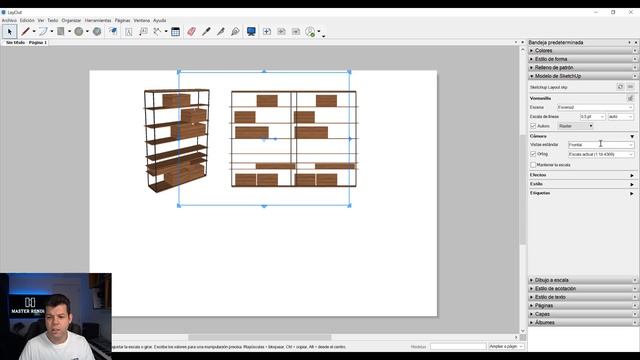
Task: Add a new page
Action: point(267,31)
